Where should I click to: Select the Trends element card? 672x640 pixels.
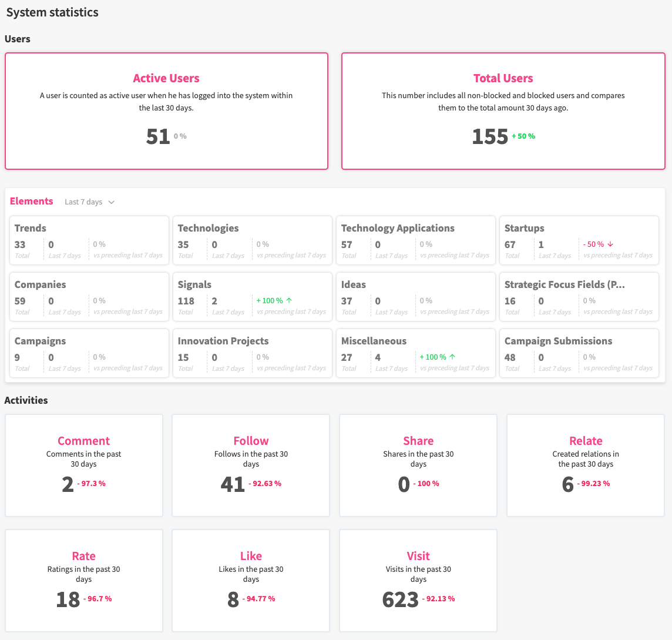pyautogui.click(x=89, y=240)
